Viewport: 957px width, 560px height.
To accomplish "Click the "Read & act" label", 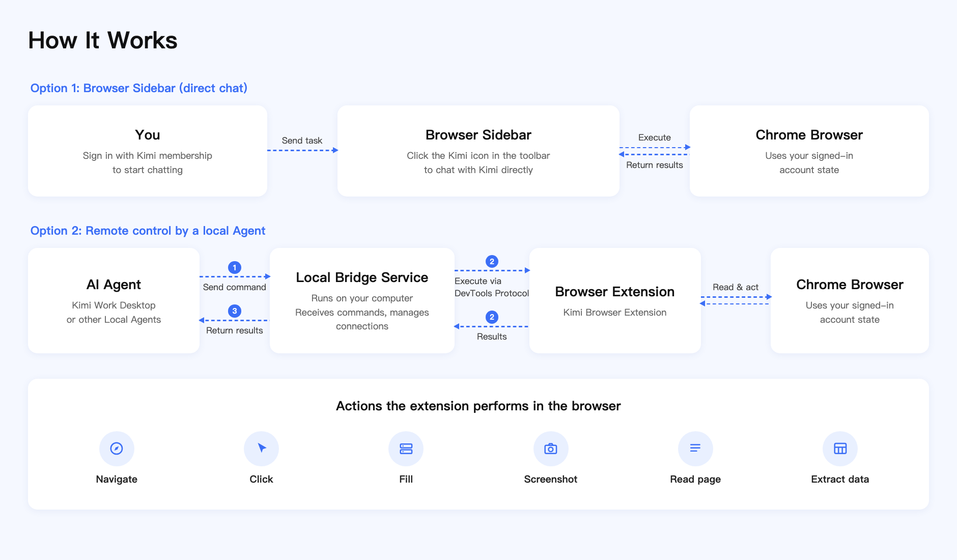I will (736, 287).
